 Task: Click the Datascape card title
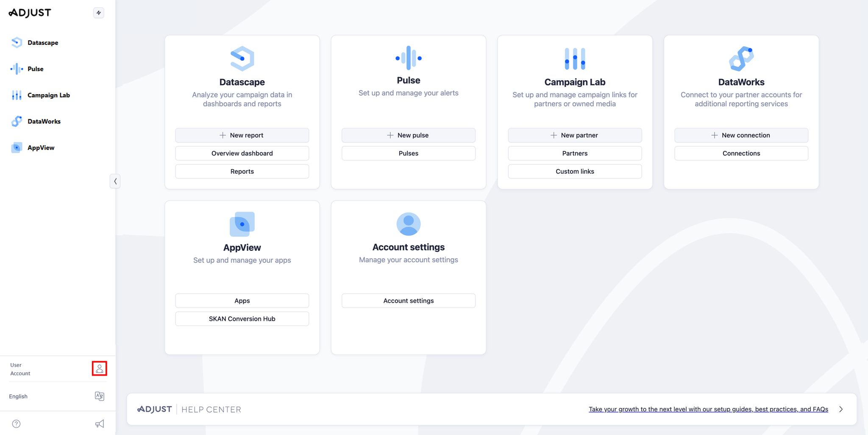click(242, 82)
